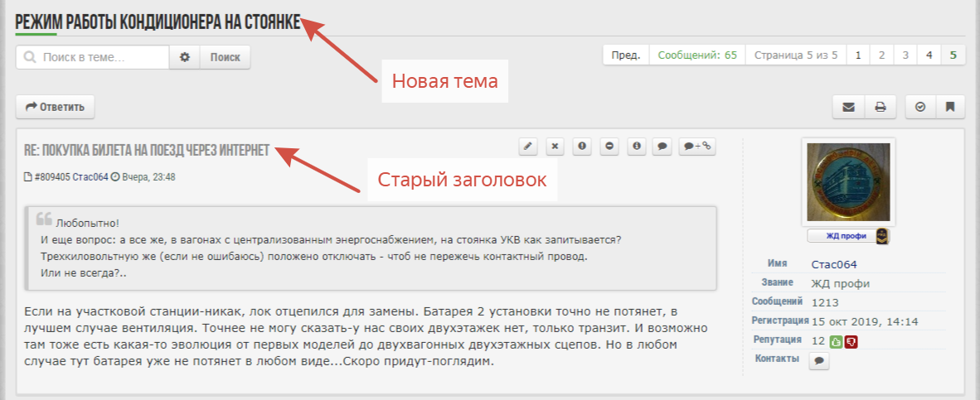Click the quote reply speech bubble icon
The height and width of the screenshot is (400, 980).
(662, 147)
